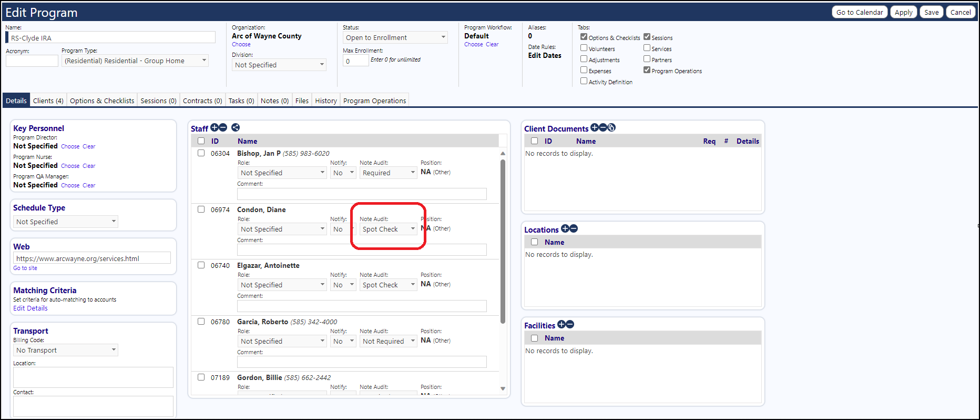Uncheck the Program Operations tab checkbox

coord(647,70)
